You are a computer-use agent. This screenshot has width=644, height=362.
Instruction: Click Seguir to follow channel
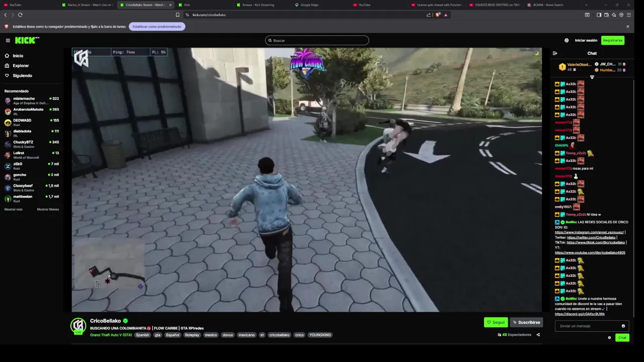[x=496, y=322]
